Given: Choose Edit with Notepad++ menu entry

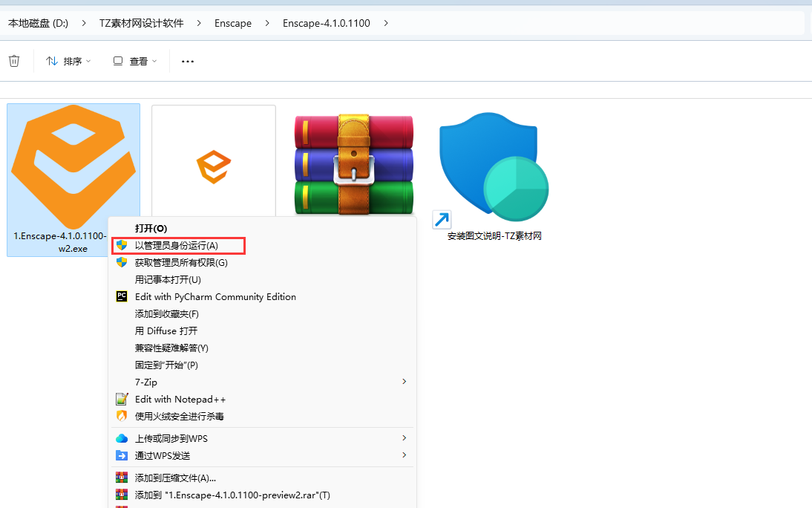Looking at the screenshot, I should click(262, 400).
